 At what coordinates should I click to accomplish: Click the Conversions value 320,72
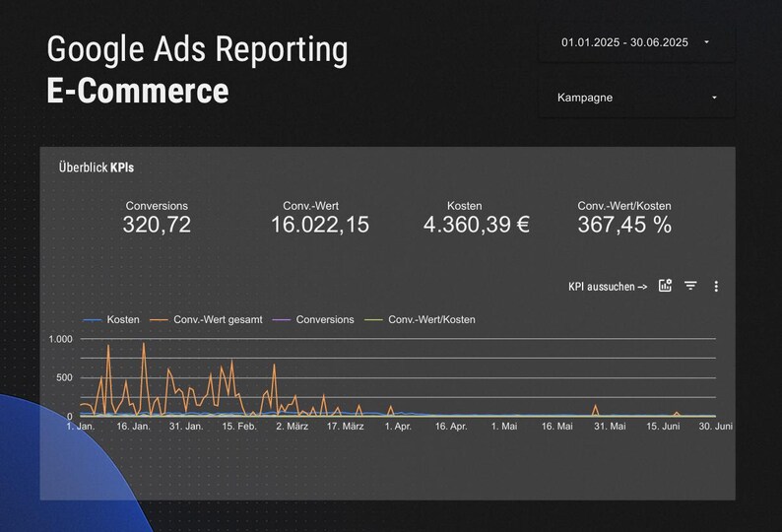157,224
